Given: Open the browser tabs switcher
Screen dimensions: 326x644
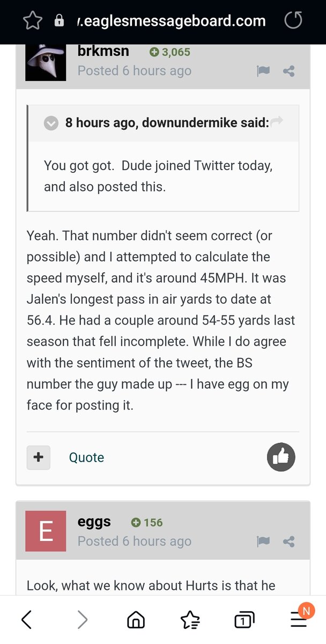Looking at the screenshot, I should [244, 620].
